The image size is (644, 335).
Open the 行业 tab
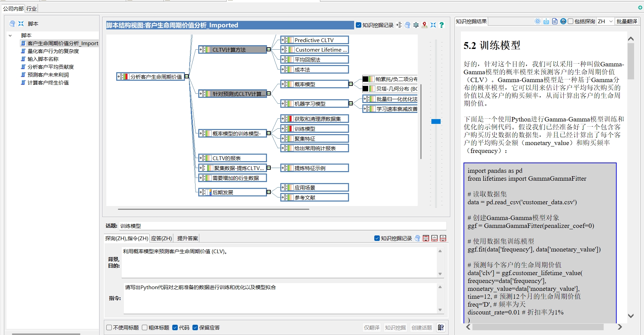click(31, 9)
